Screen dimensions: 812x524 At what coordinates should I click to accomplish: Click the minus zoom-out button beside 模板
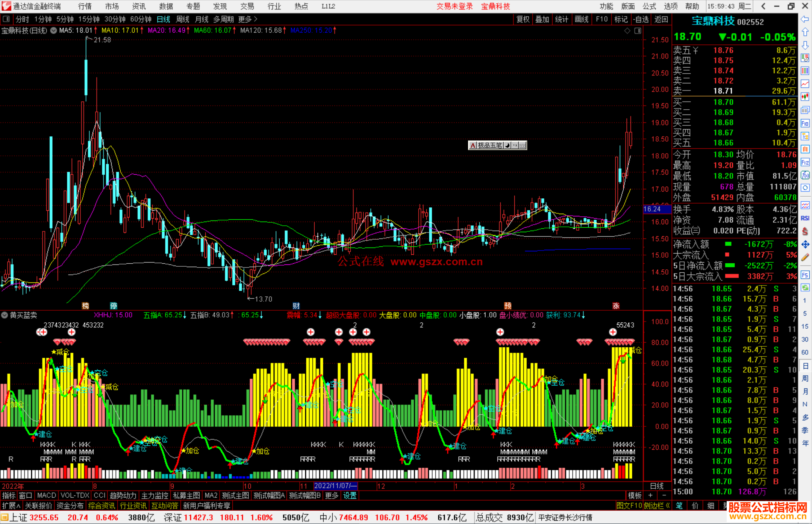pos(664,495)
